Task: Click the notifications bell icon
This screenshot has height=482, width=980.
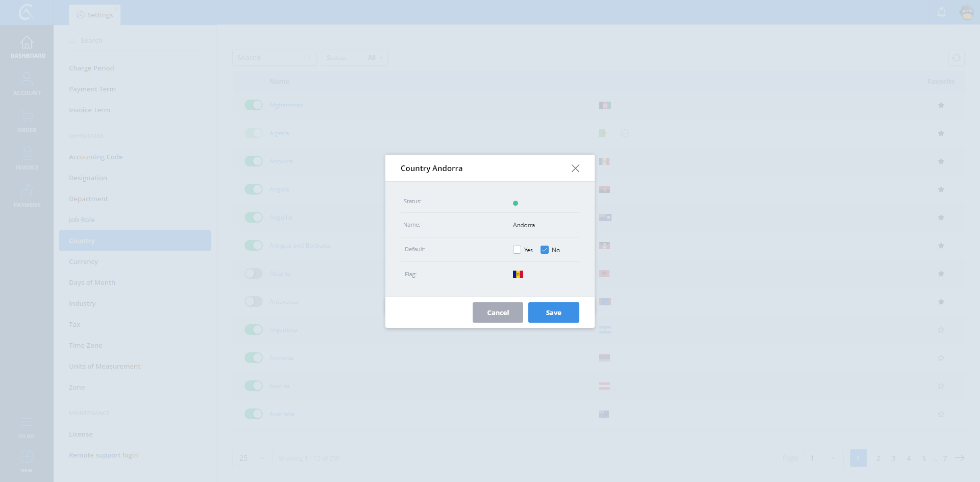Action: click(942, 12)
